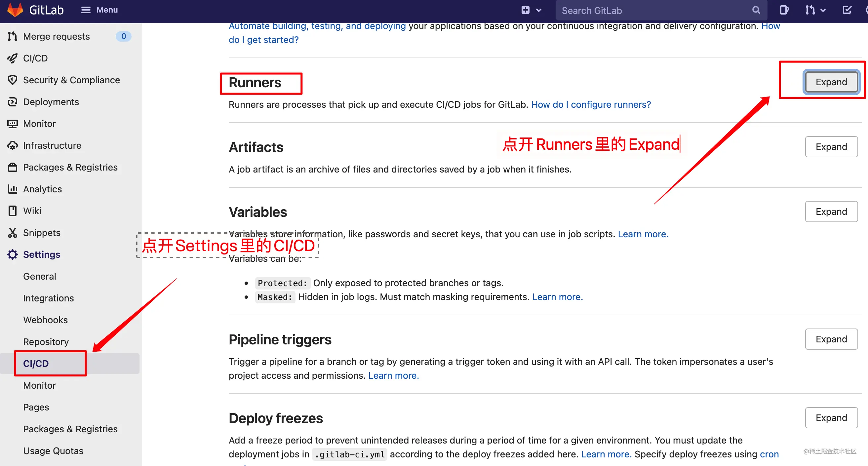Screen dimensions: 868x466
Task: Open the dropdown arrow beside plus icon
Action: (x=539, y=10)
